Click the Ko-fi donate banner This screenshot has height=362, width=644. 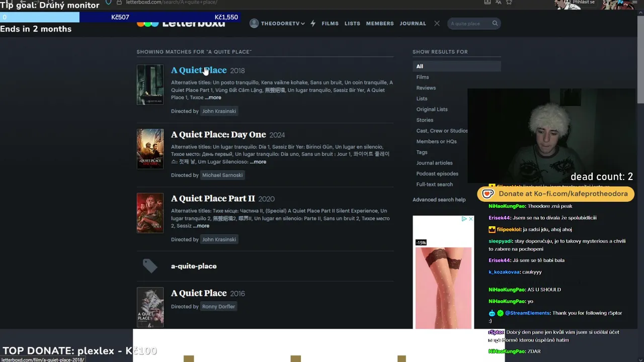555,194
